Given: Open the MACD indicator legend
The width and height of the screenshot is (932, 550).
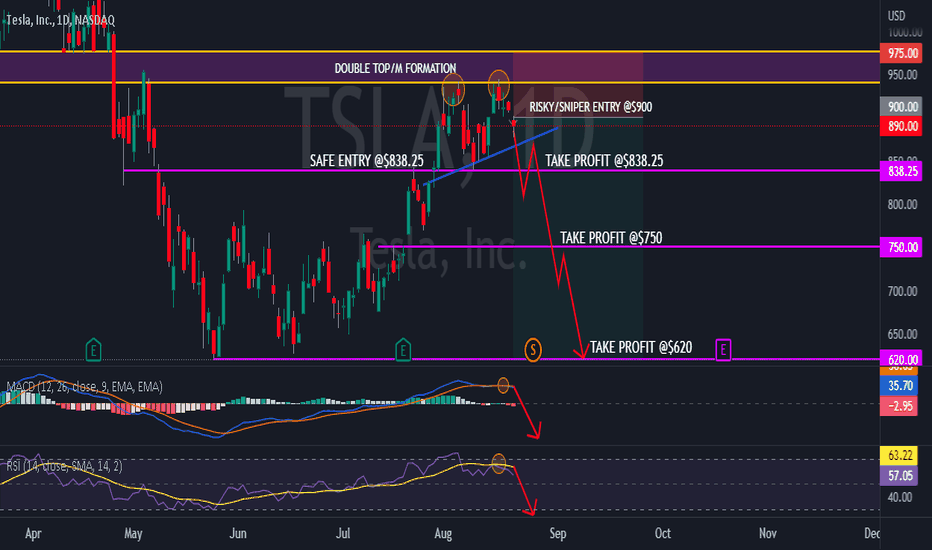Looking at the screenshot, I should [84, 387].
